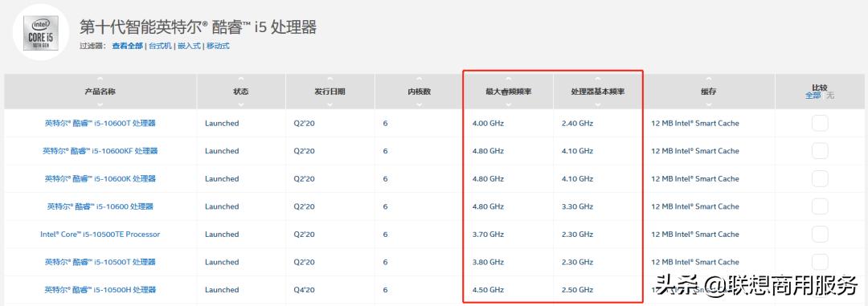The height and width of the screenshot is (306, 868).
Task: Click 全部 under the 比较 header
Action: click(813, 96)
